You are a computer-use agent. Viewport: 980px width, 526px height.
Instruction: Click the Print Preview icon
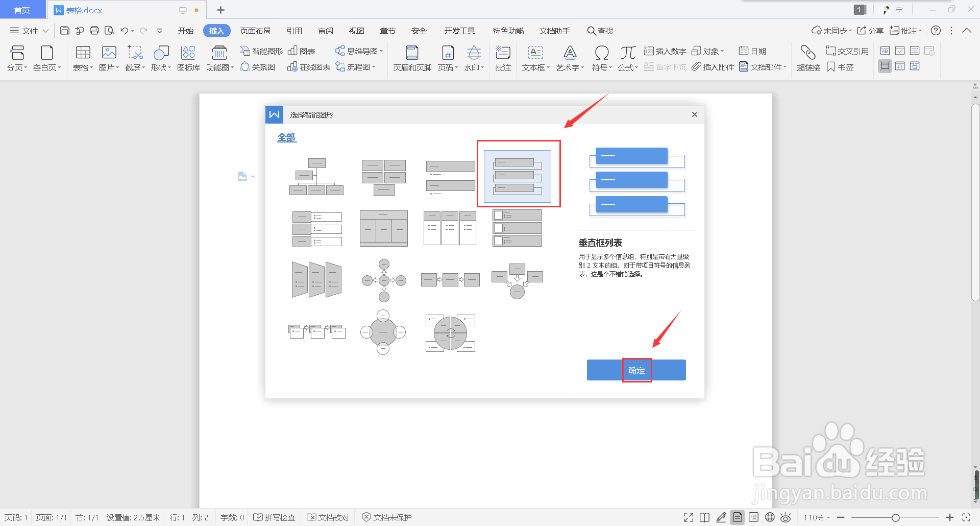(109, 31)
